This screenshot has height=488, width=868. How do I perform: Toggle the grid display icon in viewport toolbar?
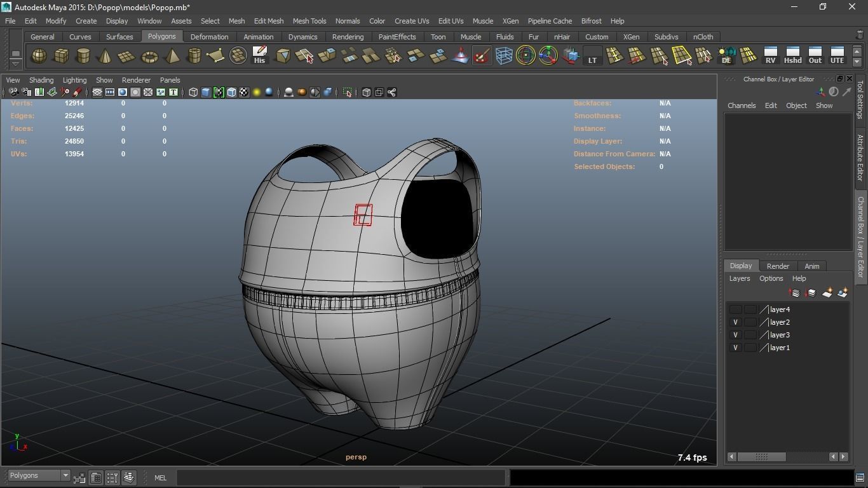(97, 93)
